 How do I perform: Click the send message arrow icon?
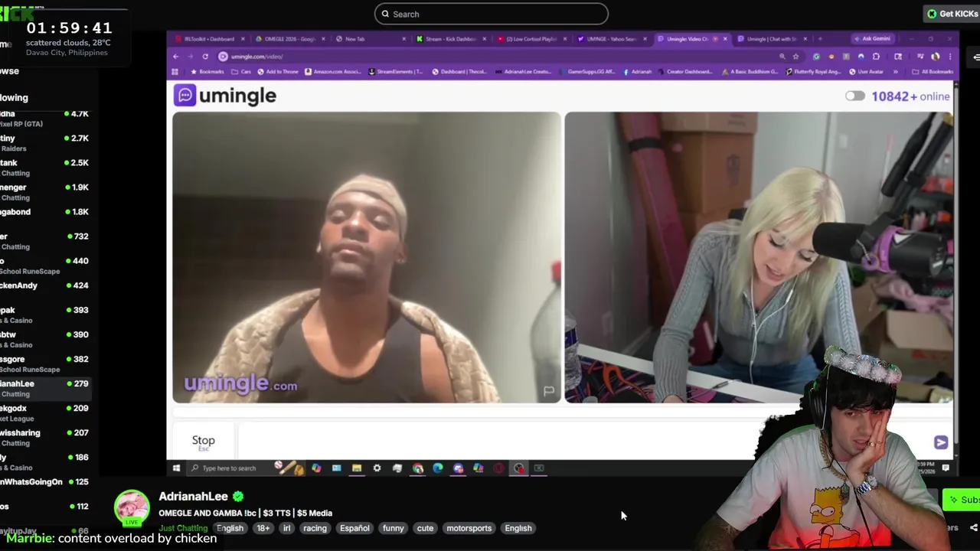click(x=941, y=442)
